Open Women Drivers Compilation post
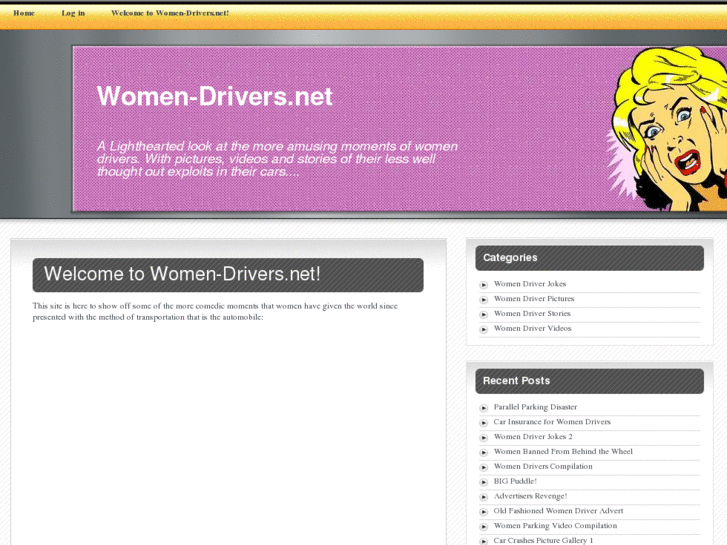This screenshot has height=545, width=727. click(543, 467)
